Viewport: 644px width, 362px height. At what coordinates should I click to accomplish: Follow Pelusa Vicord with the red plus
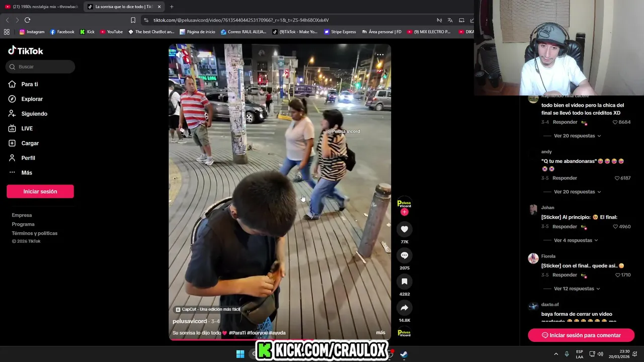coord(404,212)
